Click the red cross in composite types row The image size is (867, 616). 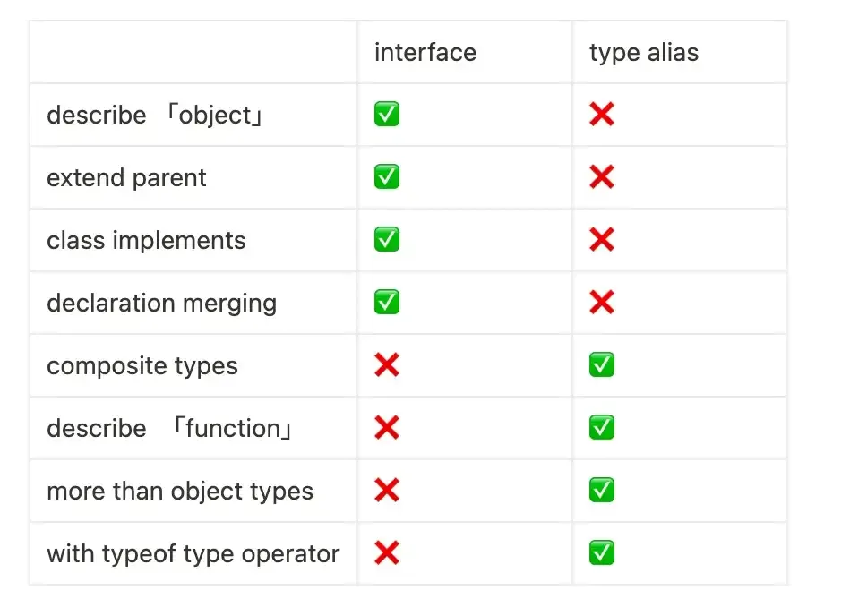click(387, 365)
